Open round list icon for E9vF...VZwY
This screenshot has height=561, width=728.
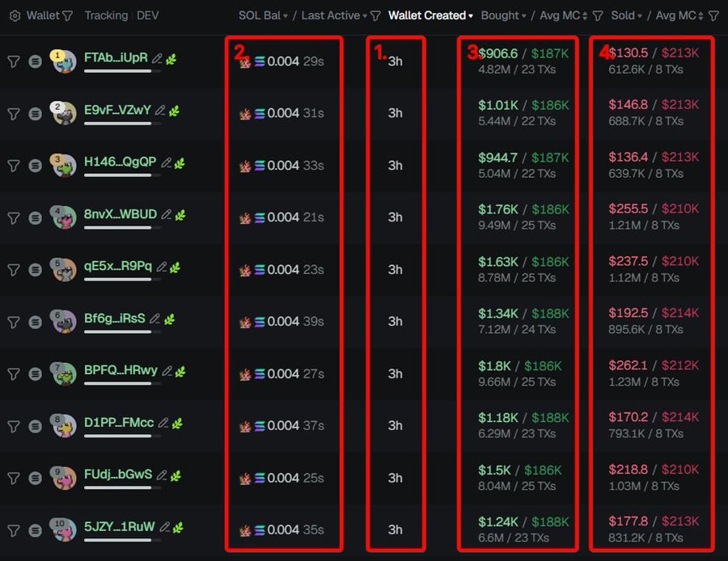pyautogui.click(x=35, y=113)
